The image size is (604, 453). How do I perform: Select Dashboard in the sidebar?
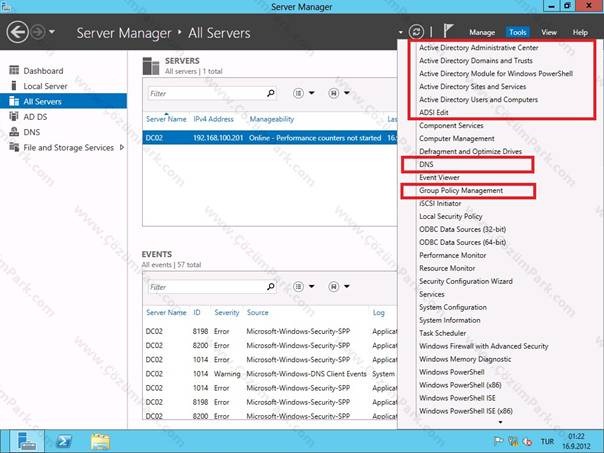(x=43, y=71)
